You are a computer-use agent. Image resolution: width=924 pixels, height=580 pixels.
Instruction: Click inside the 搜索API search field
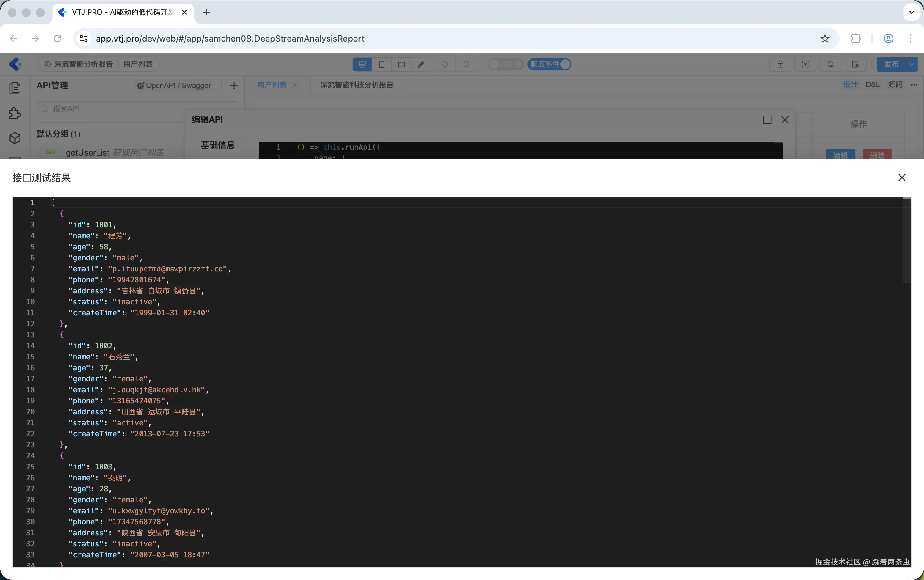coord(136,108)
